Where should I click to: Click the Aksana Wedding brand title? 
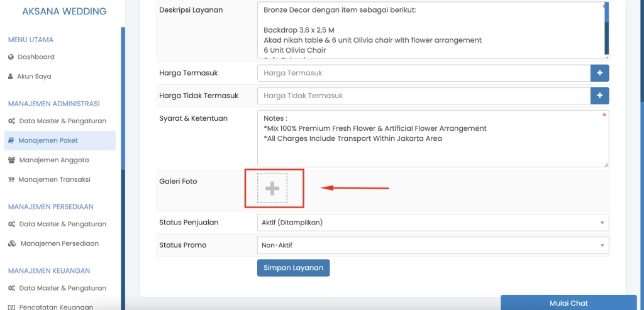click(64, 11)
